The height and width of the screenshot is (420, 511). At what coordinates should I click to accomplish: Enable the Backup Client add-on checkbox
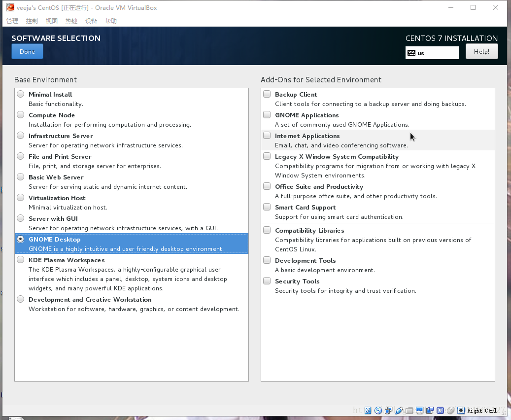tap(267, 94)
